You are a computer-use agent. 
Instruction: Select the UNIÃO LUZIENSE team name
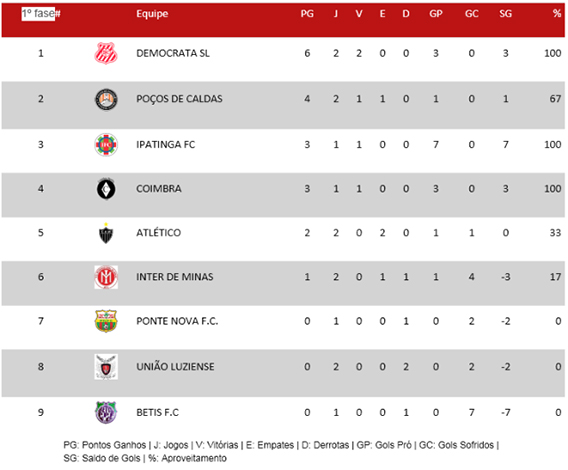pyautogui.click(x=175, y=366)
